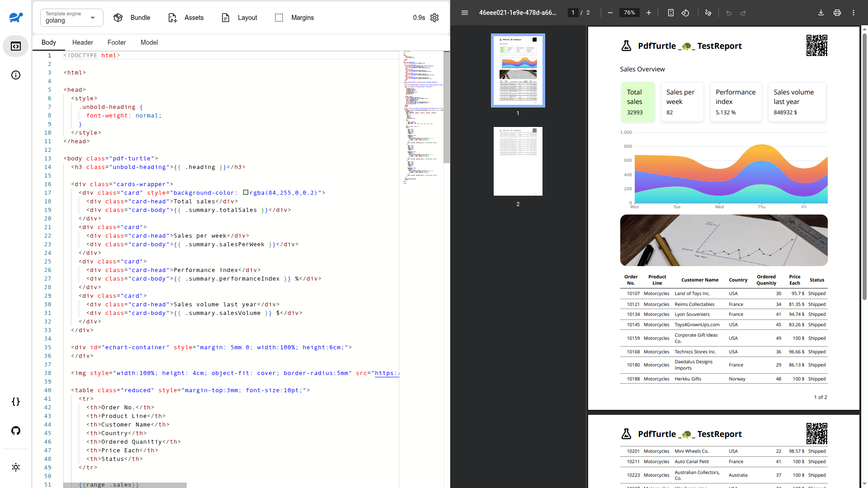This screenshot has width=868, height=488.
Task: Click the https link on line 38
Action: tap(387, 373)
